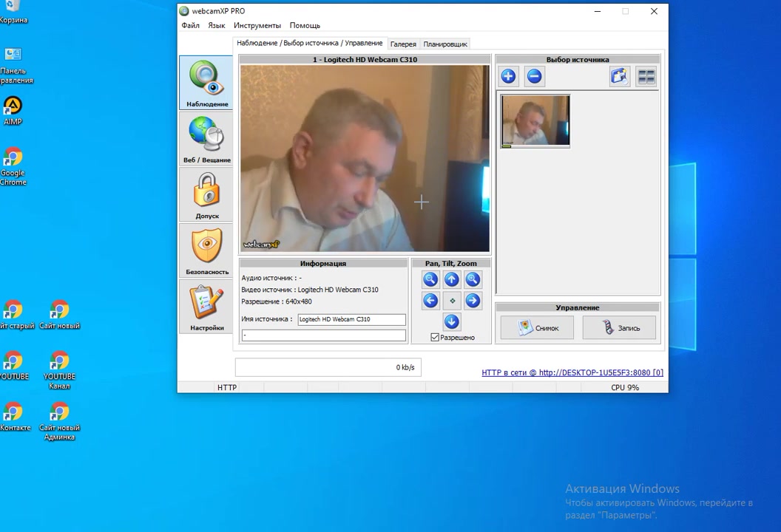Click the blue plus add source icon
The width and height of the screenshot is (781, 532).
(x=508, y=76)
